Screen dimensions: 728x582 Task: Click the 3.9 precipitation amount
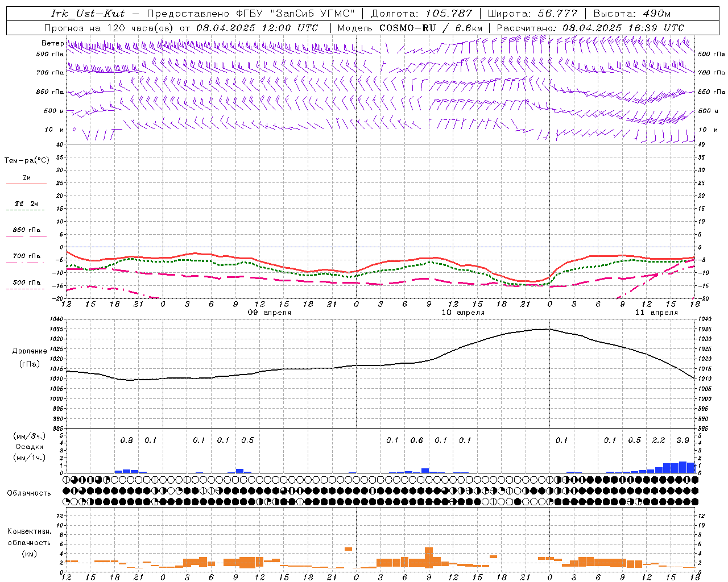683,440
